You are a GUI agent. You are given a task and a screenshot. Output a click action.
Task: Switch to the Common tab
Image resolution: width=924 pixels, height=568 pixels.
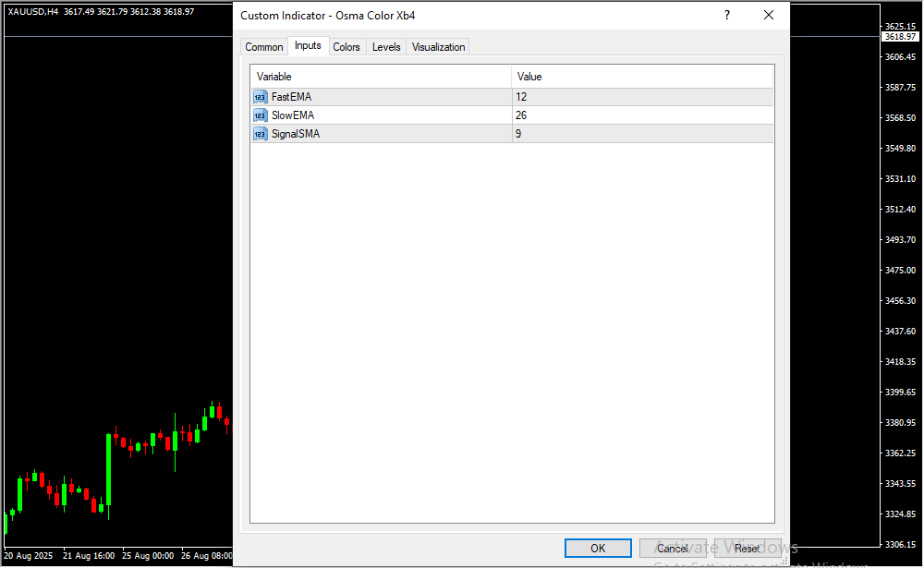click(x=264, y=47)
